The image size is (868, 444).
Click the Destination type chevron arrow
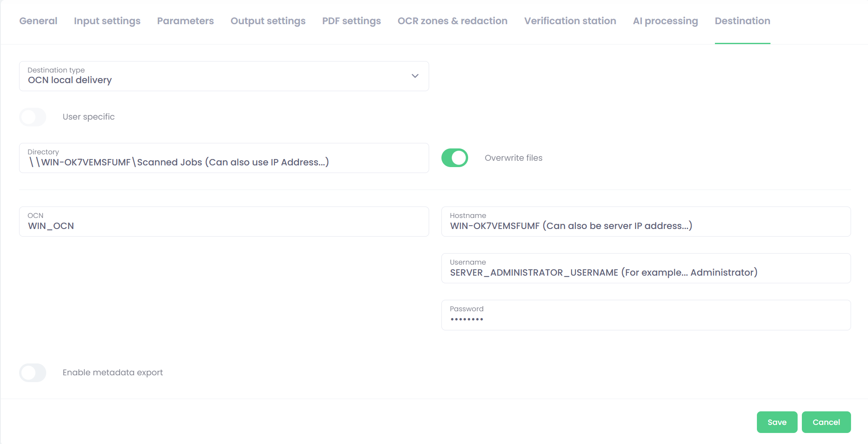415,76
